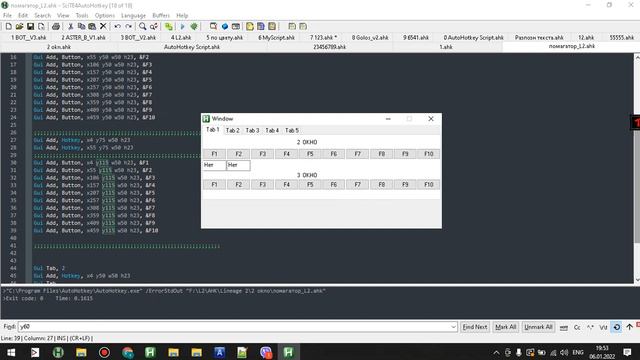The image size is (640, 360).
Task: Click the Copy toolbar icon
Action: [x=81, y=27]
